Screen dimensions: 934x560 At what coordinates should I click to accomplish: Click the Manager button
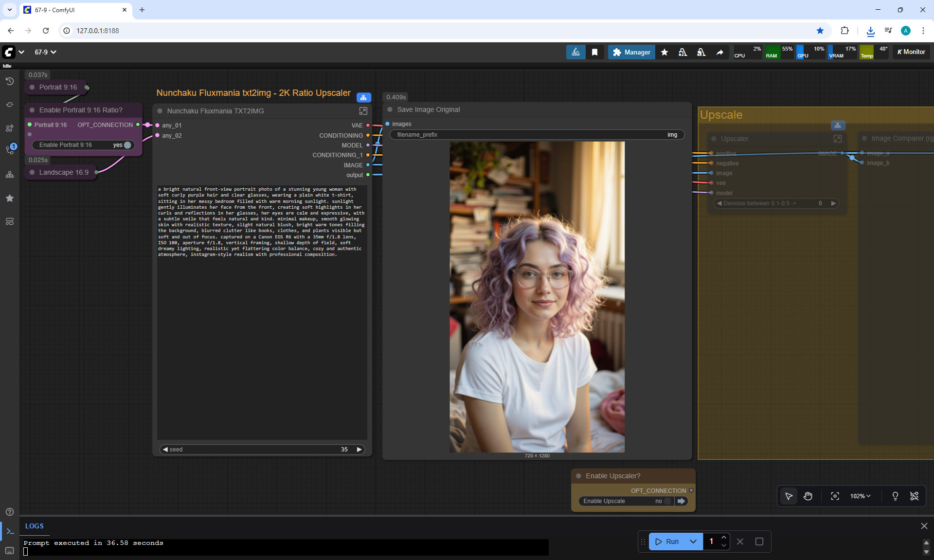[631, 52]
